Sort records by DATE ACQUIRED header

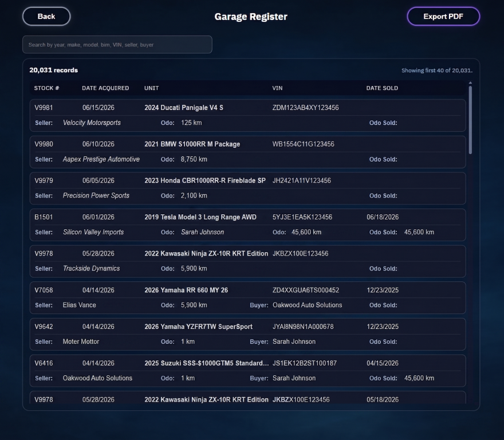tap(105, 88)
